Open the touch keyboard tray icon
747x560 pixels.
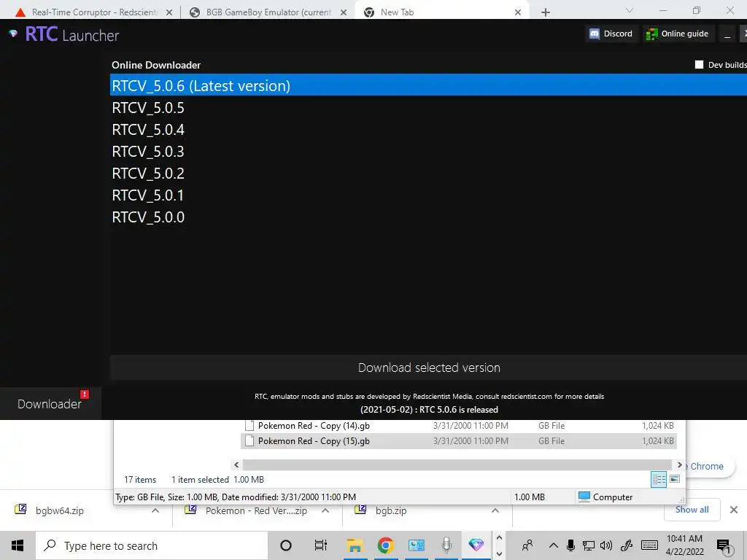pyautogui.click(x=649, y=545)
